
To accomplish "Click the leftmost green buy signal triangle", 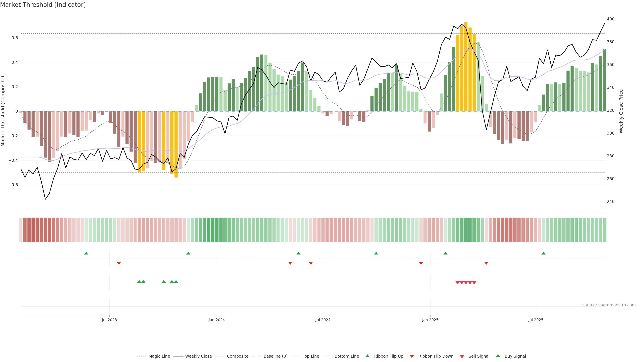I will 139,282.
